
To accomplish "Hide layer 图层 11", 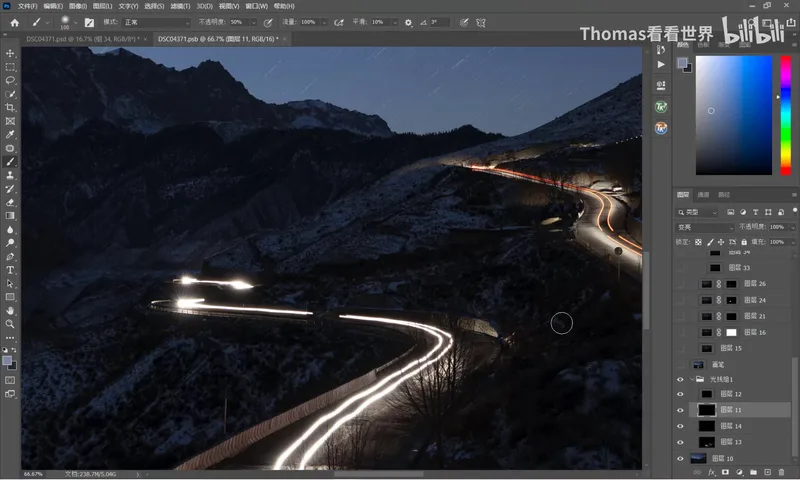I will tap(680, 410).
